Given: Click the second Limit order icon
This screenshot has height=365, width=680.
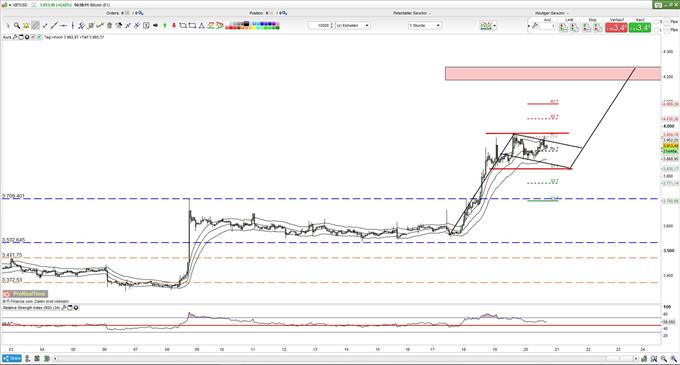Looking at the screenshot, I should tap(574, 27).
